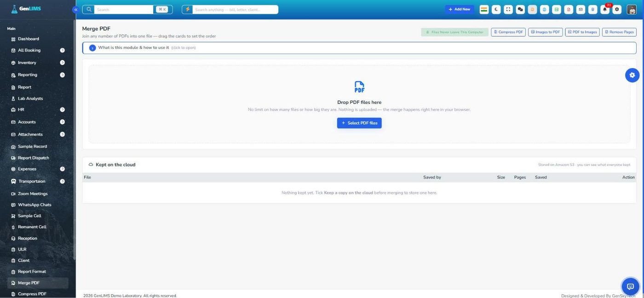
Task: Open Remove Pages tool button
Action: 619,32
